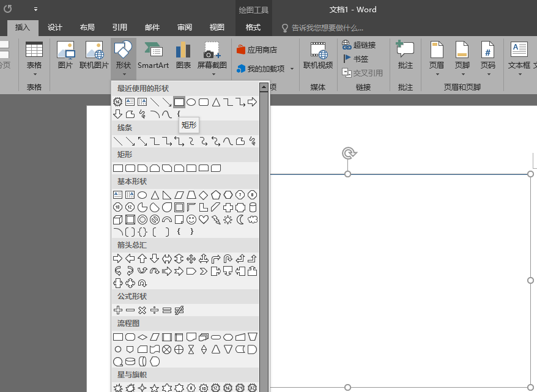Select the not-equal sign in 公式形状
Image resolution: width=537 pixels, height=392 pixels.
coord(179,310)
